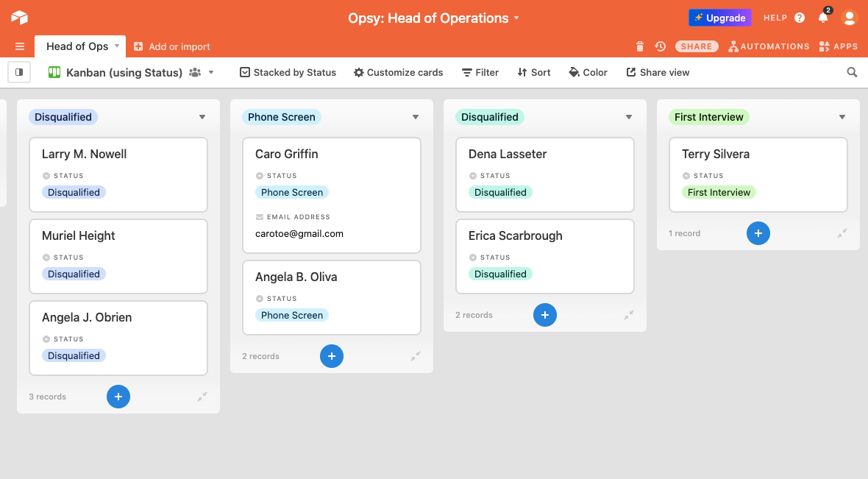Collapse the Phone Screen stack via arrows icon

[x=416, y=356]
